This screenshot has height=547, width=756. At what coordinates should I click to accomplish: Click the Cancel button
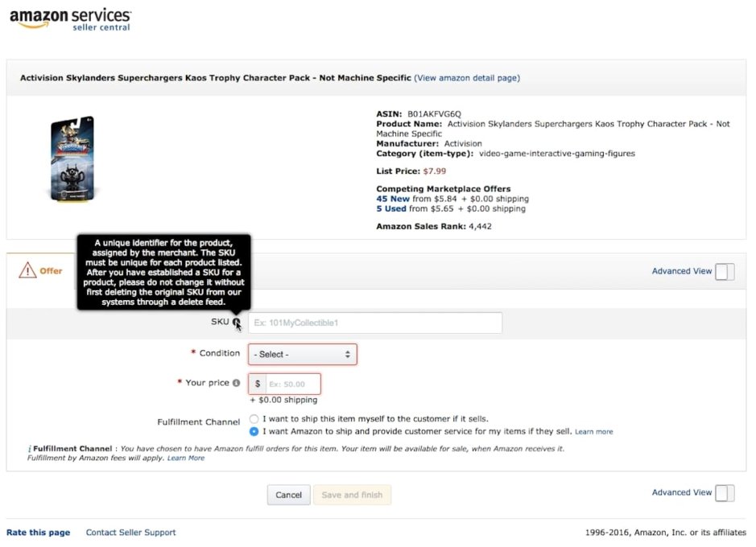tap(288, 495)
